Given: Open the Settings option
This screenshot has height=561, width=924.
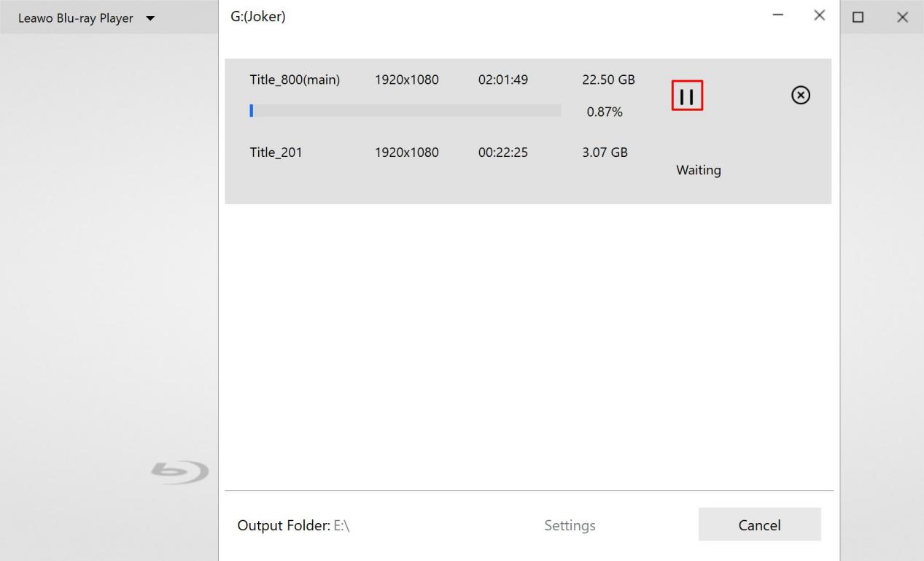Looking at the screenshot, I should pos(570,525).
